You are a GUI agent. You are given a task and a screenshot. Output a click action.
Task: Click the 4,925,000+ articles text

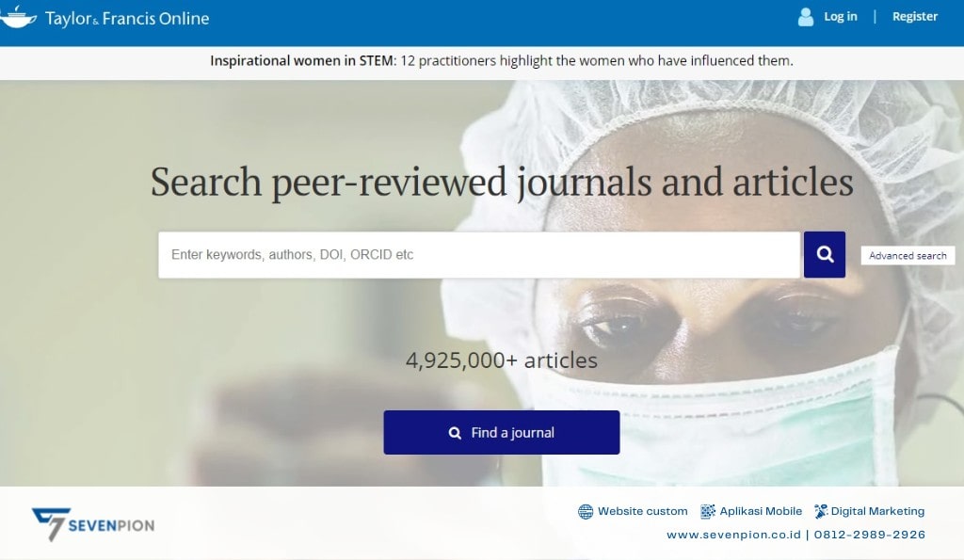coord(502,360)
